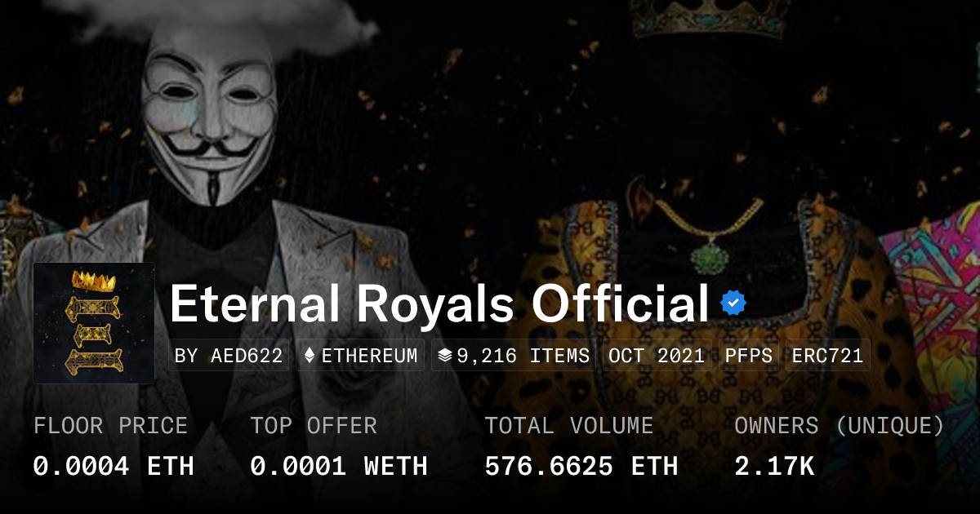The width and height of the screenshot is (980, 514).
Task: Click the gold crown atop the banner
Action: point(709,18)
